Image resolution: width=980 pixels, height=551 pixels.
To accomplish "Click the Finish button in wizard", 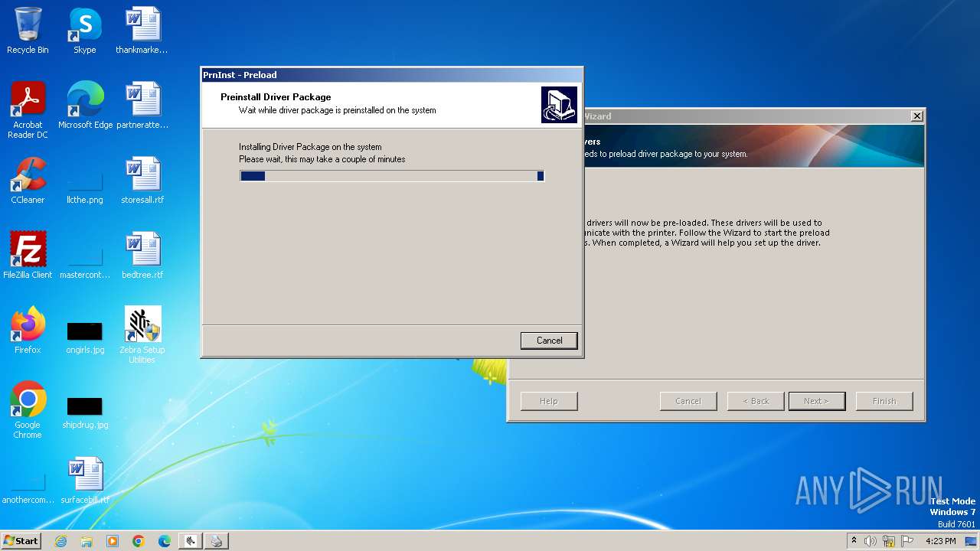I will coord(884,401).
